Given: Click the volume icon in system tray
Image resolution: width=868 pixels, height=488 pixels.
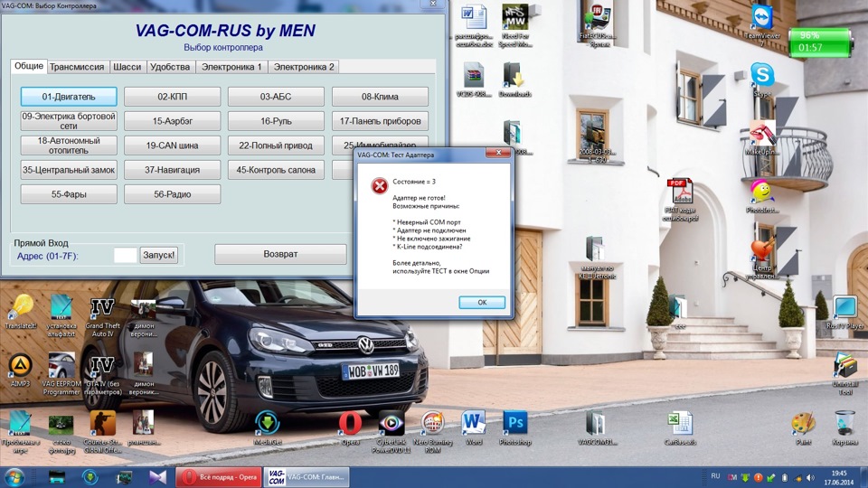Looking at the screenshot, I should 810,477.
